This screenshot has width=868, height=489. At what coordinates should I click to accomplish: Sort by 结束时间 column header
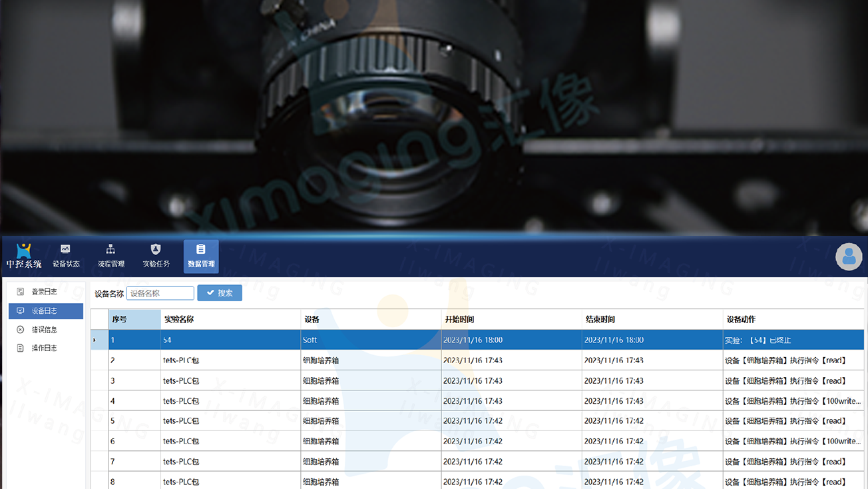652,320
